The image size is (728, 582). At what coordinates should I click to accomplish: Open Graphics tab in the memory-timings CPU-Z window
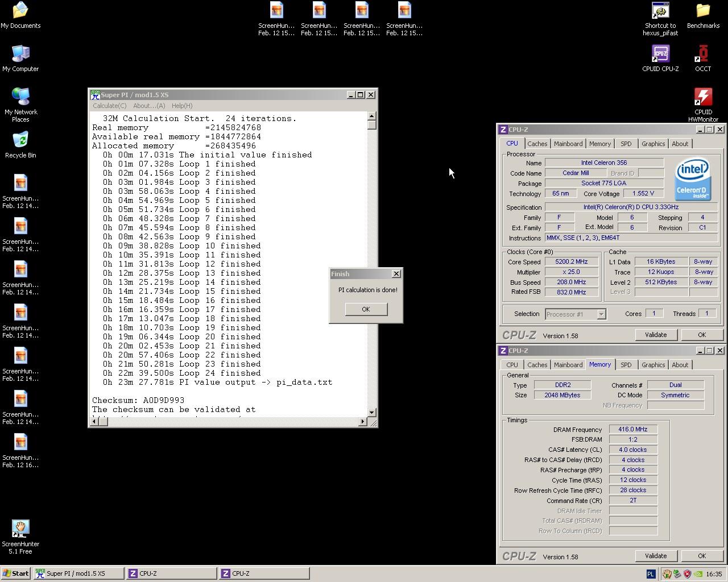653,365
